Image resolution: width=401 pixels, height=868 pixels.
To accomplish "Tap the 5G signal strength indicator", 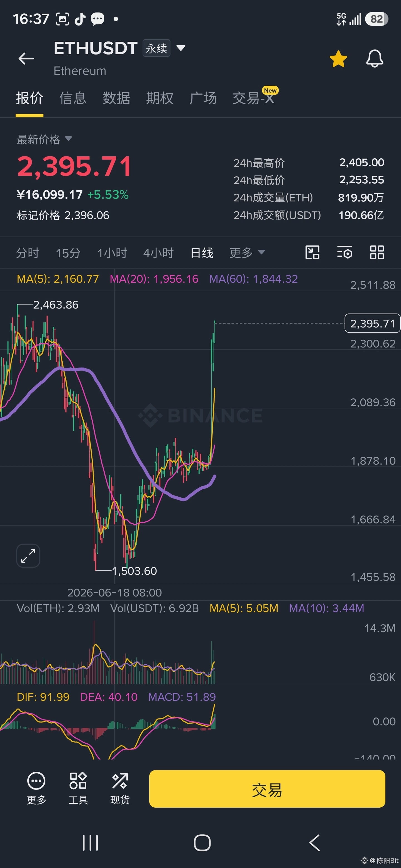I will tap(349, 19).
